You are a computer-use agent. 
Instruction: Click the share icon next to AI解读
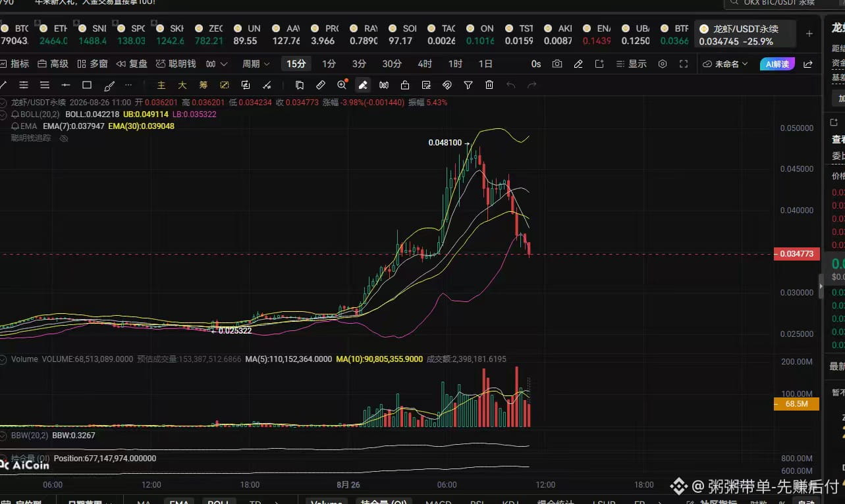[808, 64]
